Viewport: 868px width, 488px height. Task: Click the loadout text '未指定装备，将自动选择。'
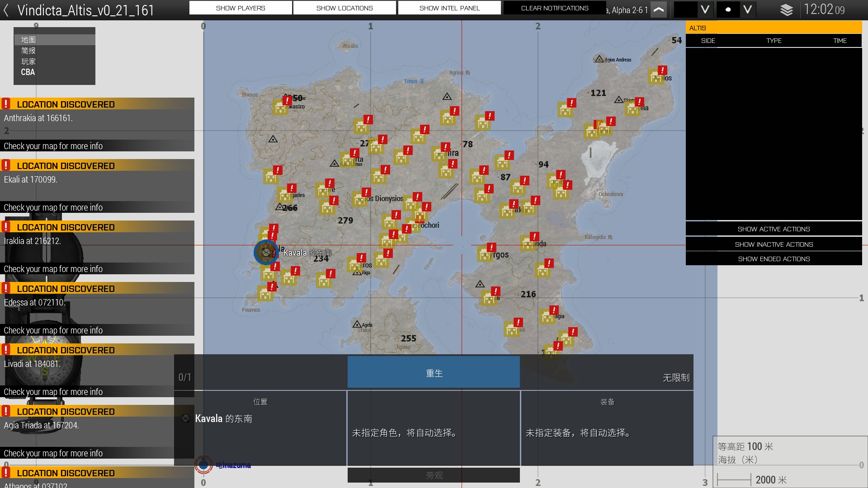579,433
